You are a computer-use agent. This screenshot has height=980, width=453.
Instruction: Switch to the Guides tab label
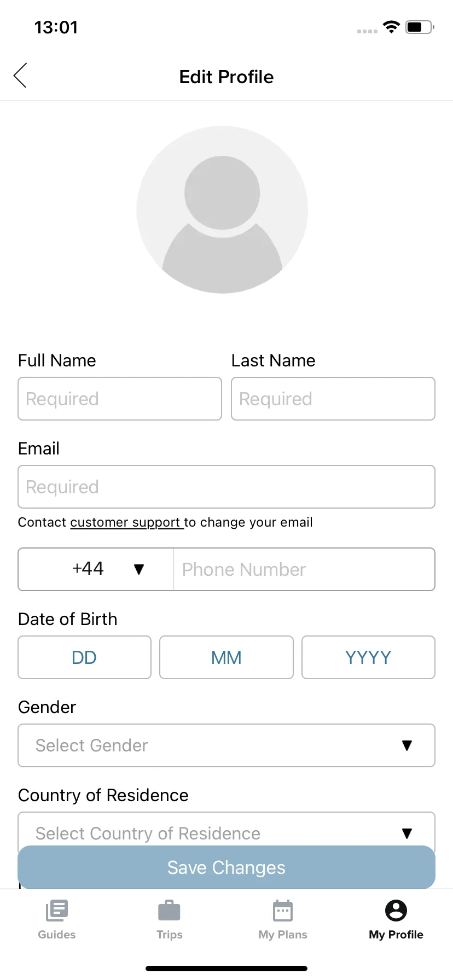tap(57, 935)
